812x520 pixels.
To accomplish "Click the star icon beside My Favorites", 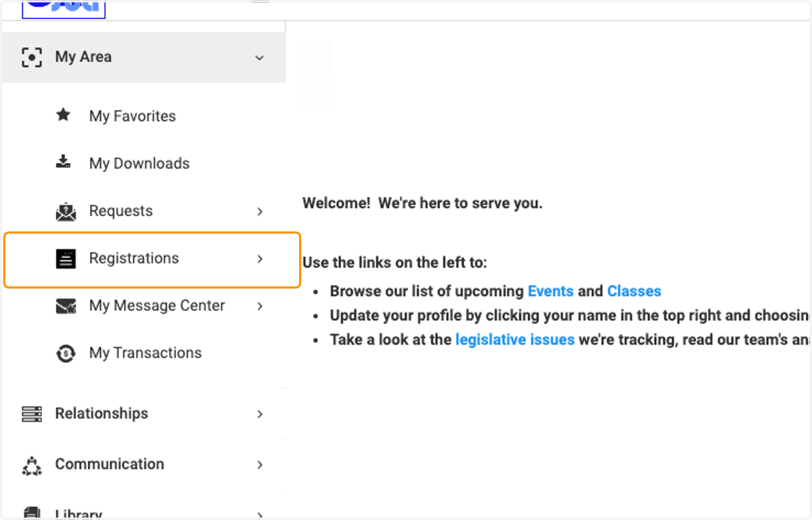I will click(64, 115).
